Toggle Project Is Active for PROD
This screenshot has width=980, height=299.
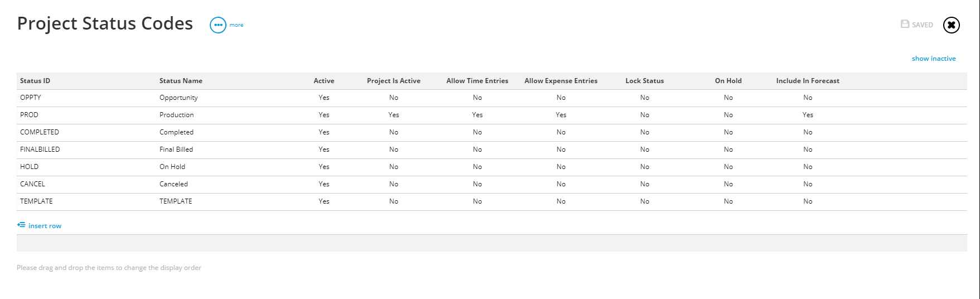coord(394,115)
